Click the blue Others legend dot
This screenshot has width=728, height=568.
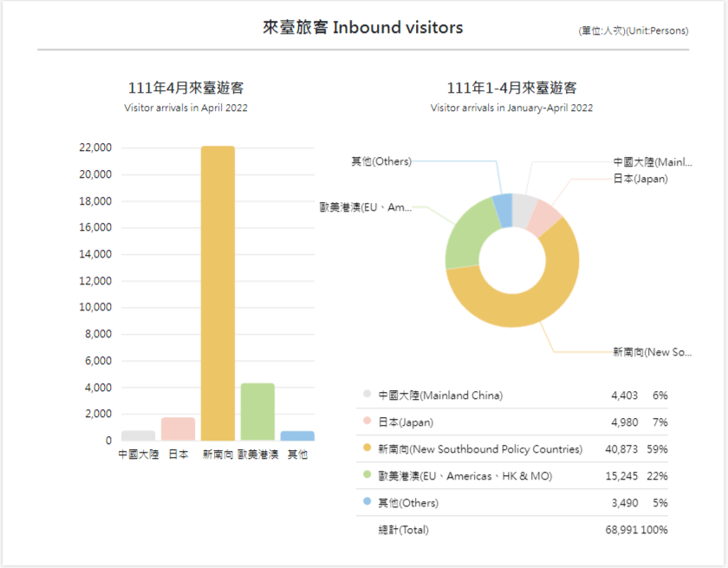[x=367, y=503]
